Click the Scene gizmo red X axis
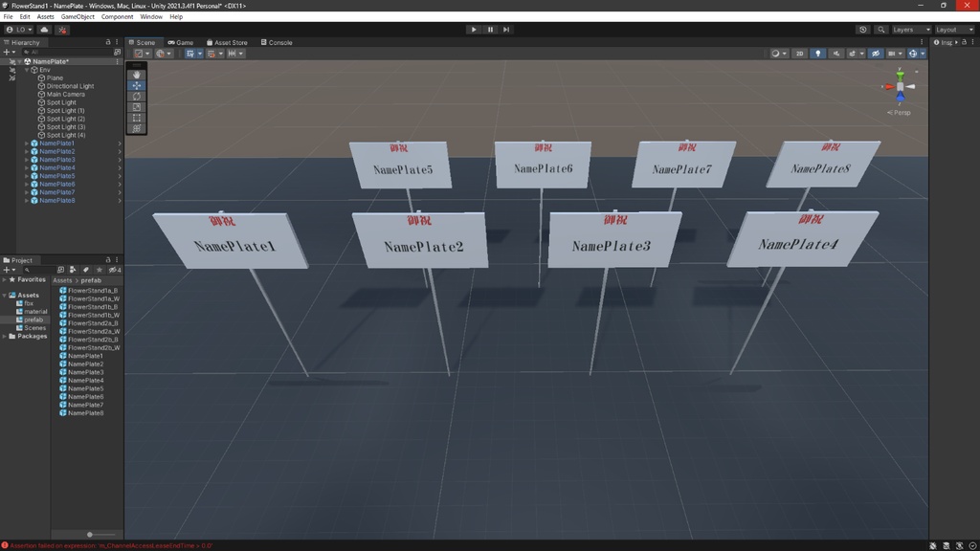 click(889, 87)
